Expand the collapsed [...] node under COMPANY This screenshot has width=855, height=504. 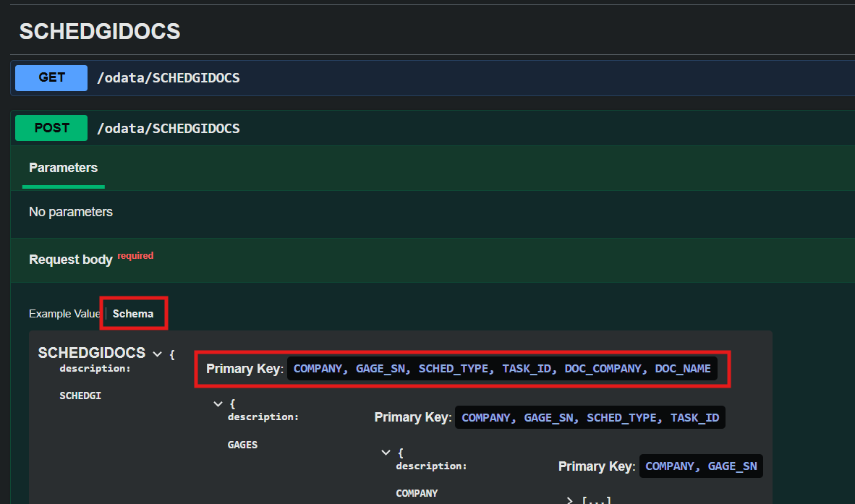[570, 500]
